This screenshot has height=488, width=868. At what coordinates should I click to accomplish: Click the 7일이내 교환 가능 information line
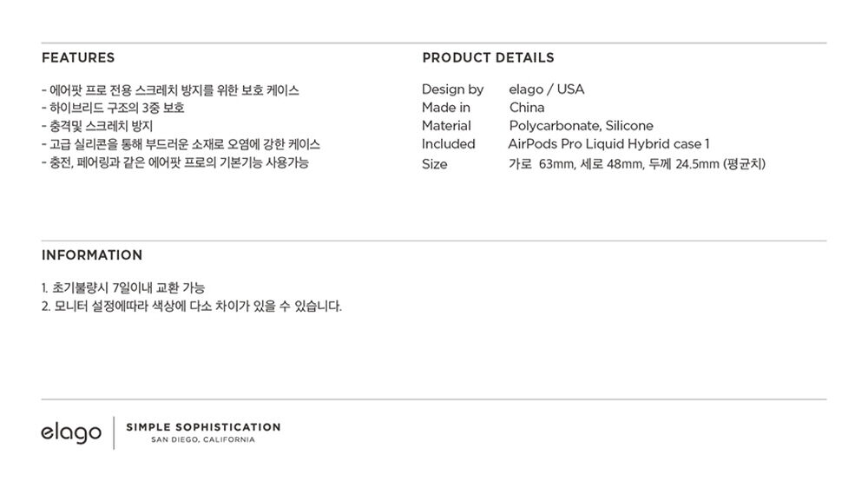pos(123,288)
